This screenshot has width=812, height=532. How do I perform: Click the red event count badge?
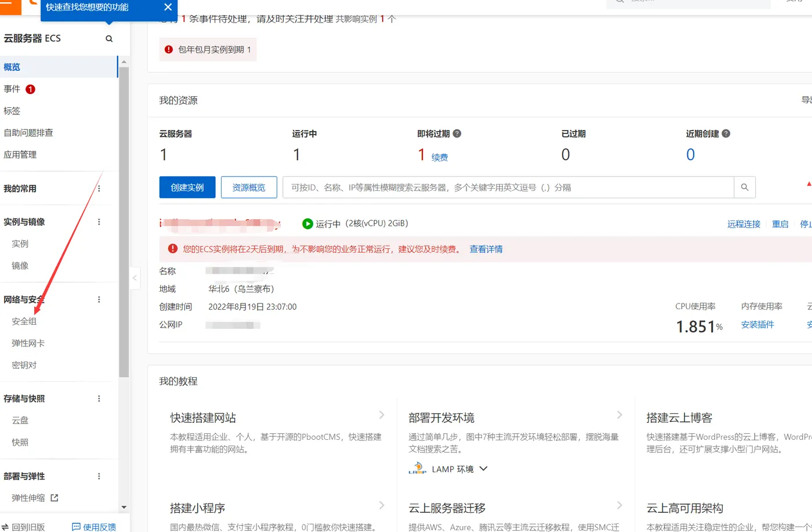point(31,89)
